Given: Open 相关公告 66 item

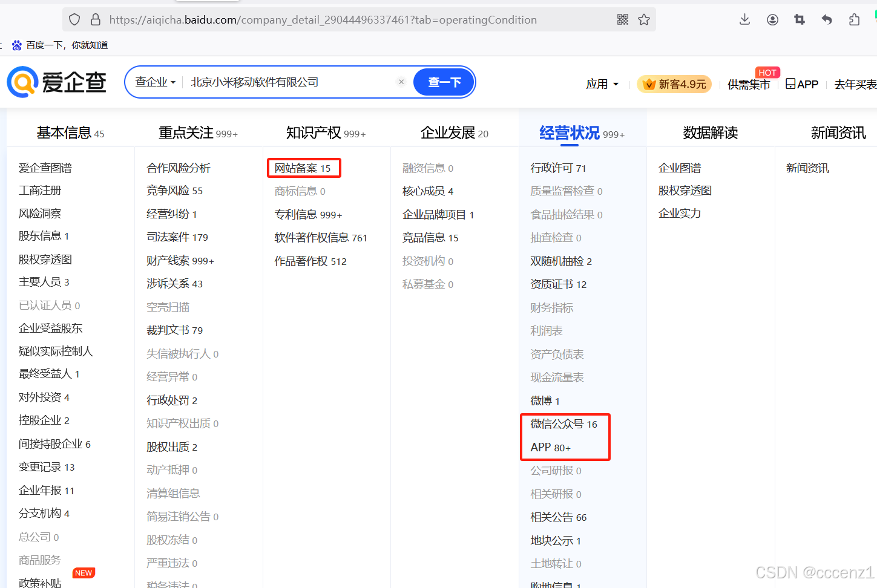Looking at the screenshot, I should (x=558, y=517).
